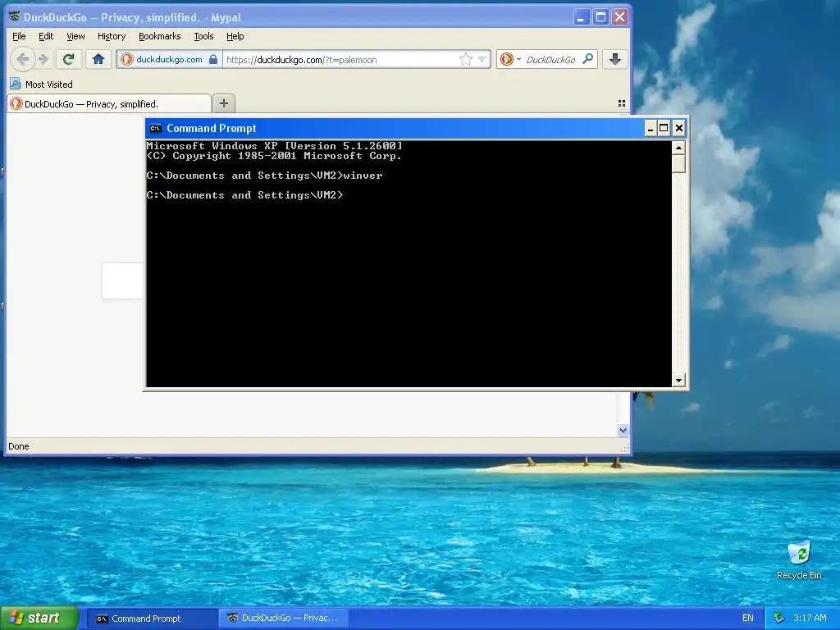Reload the page in Mypal
840x630 pixels.
(x=68, y=59)
